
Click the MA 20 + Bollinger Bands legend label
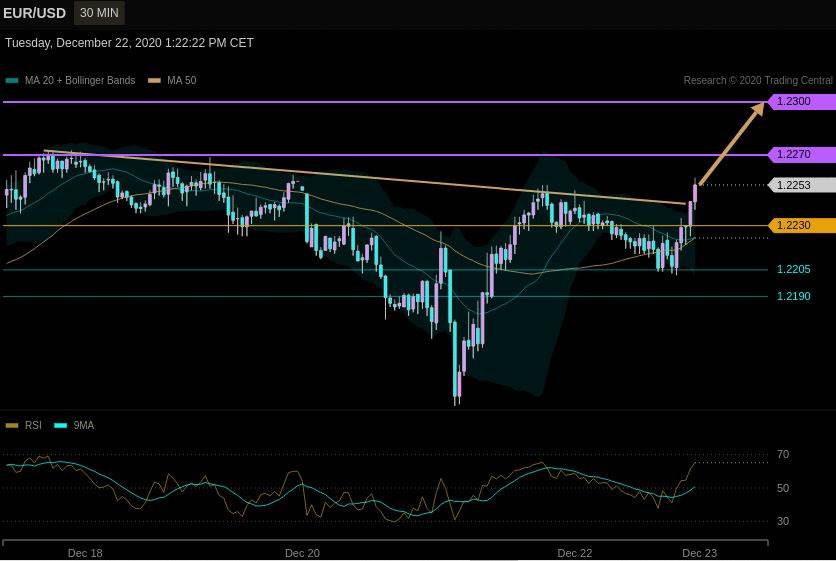click(x=80, y=81)
